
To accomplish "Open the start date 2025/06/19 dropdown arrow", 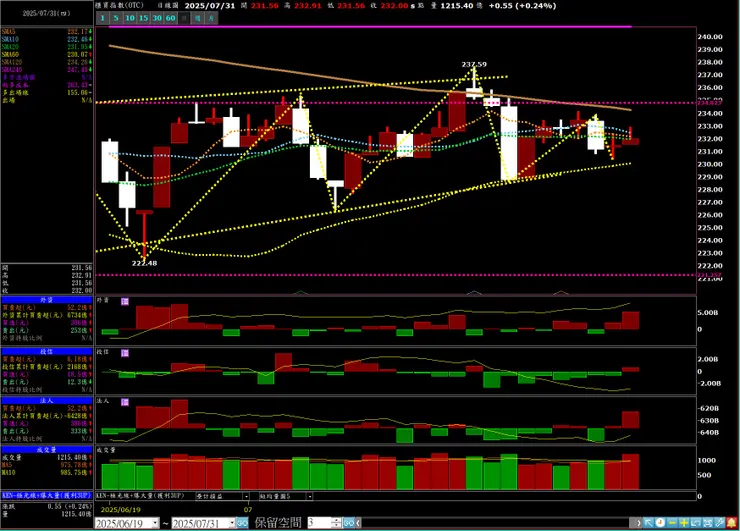I will pyautogui.click(x=155, y=523).
